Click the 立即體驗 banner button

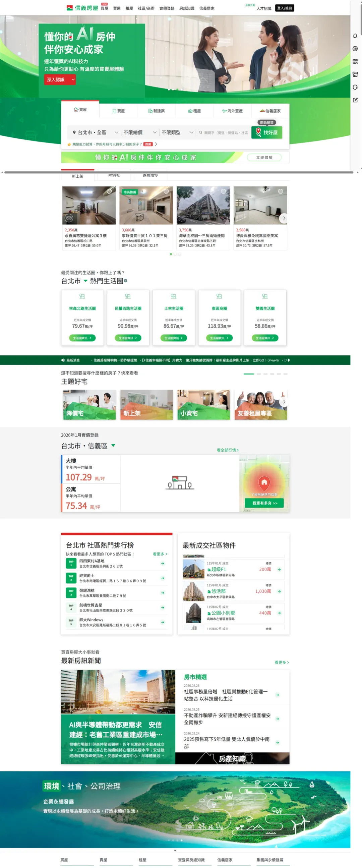tap(264, 157)
